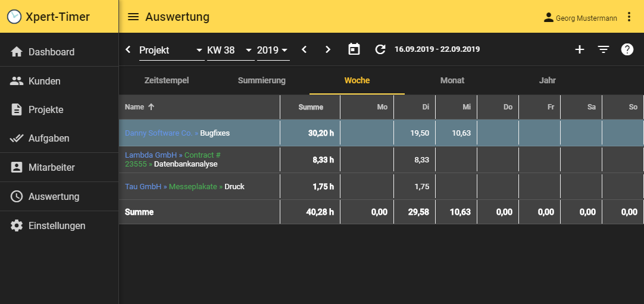The height and width of the screenshot is (304, 644).
Task: Click the Lambda GmbH link
Action: (x=151, y=155)
